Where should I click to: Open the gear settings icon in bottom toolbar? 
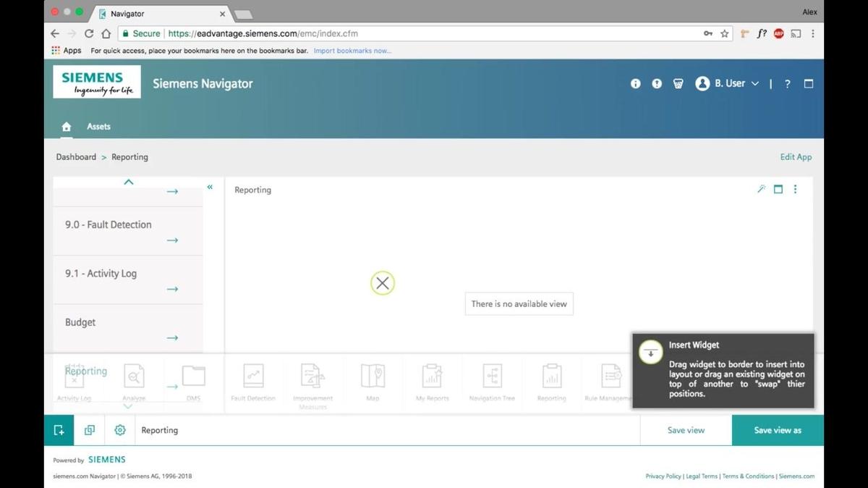pos(120,430)
